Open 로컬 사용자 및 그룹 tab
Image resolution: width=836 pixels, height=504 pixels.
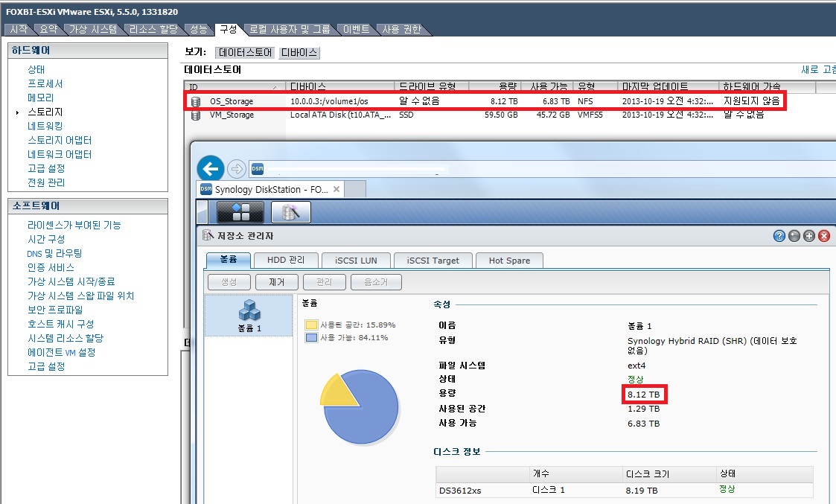[x=290, y=30]
